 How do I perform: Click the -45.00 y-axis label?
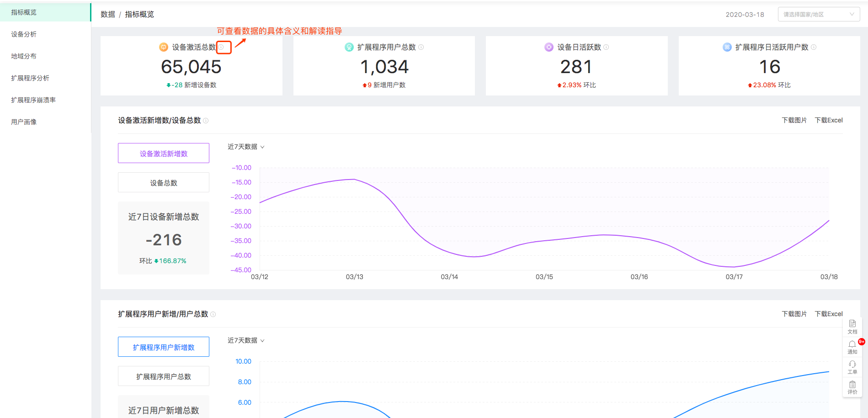pyautogui.click(x=241, y=270)
